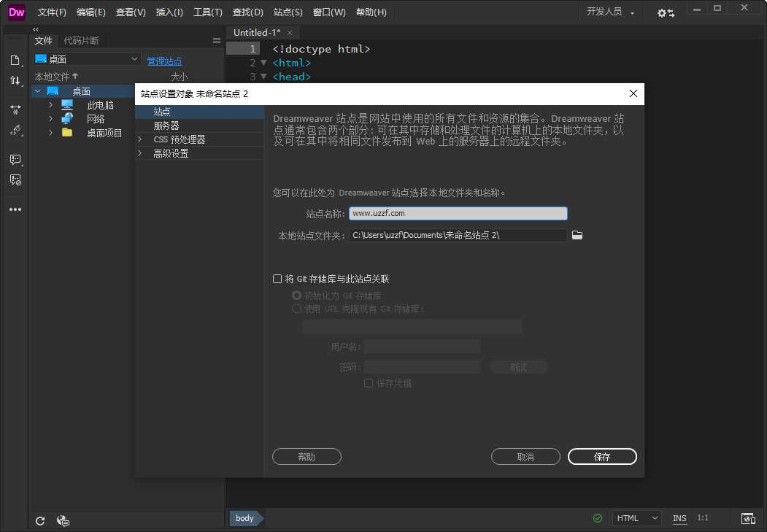Expand the 此电脑 tree node
The image size is (767, 532).
[50, 104]
